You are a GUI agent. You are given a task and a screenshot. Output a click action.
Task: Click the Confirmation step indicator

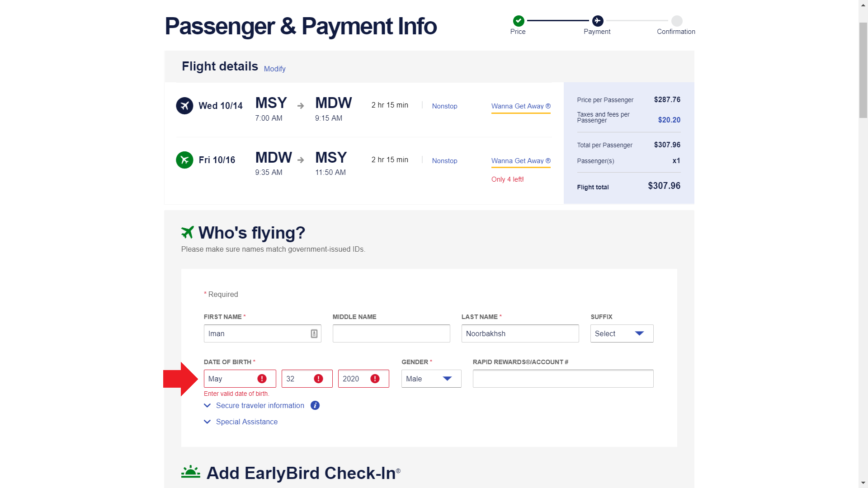pos(677,21)
